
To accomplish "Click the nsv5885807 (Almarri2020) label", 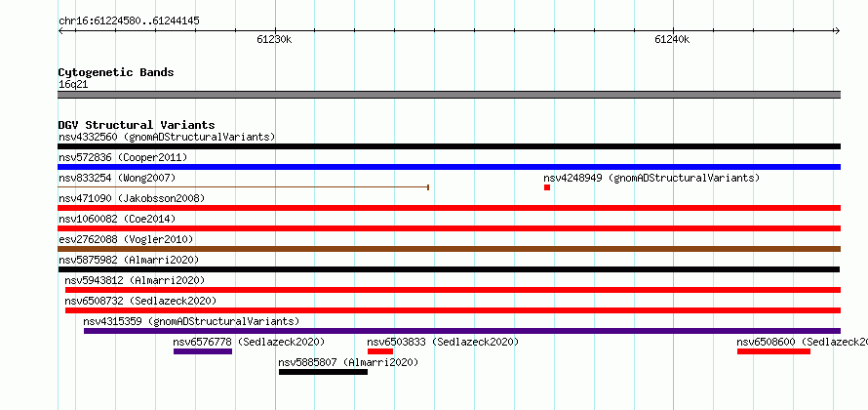I will coord(348,362).
